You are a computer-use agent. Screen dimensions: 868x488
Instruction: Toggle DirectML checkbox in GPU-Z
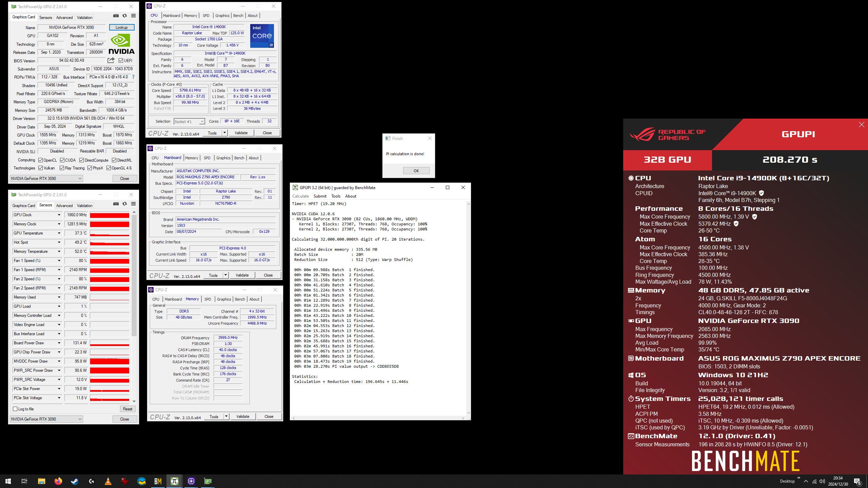point(114,160)
